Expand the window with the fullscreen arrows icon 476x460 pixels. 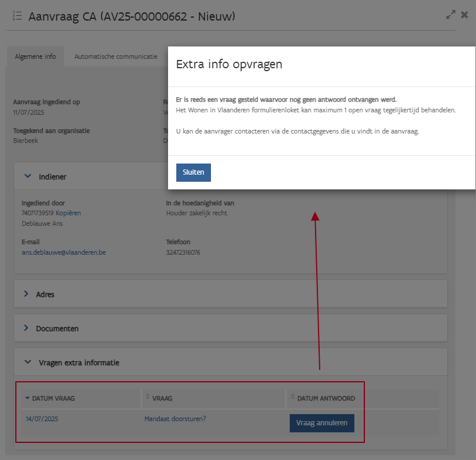[451, 15]
